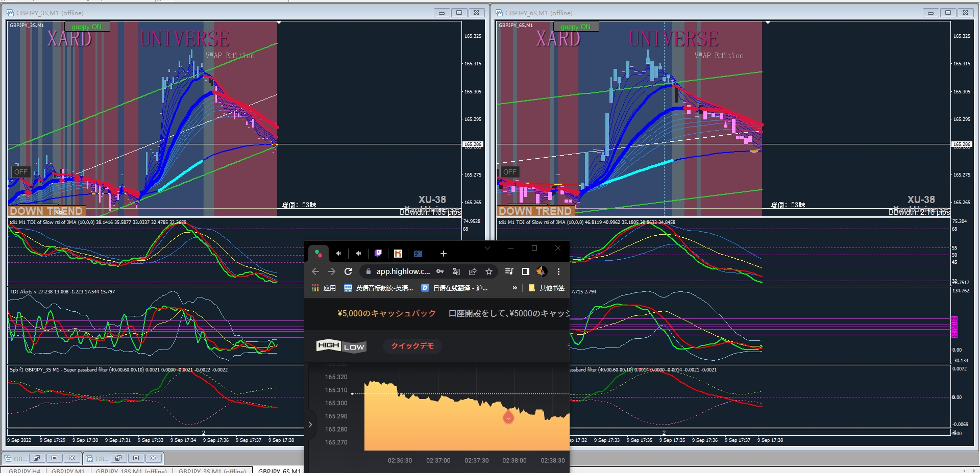
Task: Click the chart shift triangle atop GBPJPY_3S chart
Action: (x=279, y=23)
